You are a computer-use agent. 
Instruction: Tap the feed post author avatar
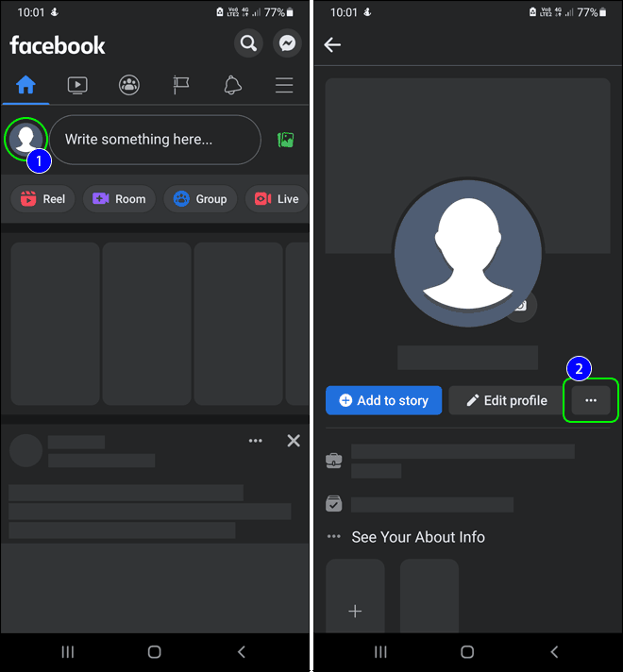click(x=26, y=450)
